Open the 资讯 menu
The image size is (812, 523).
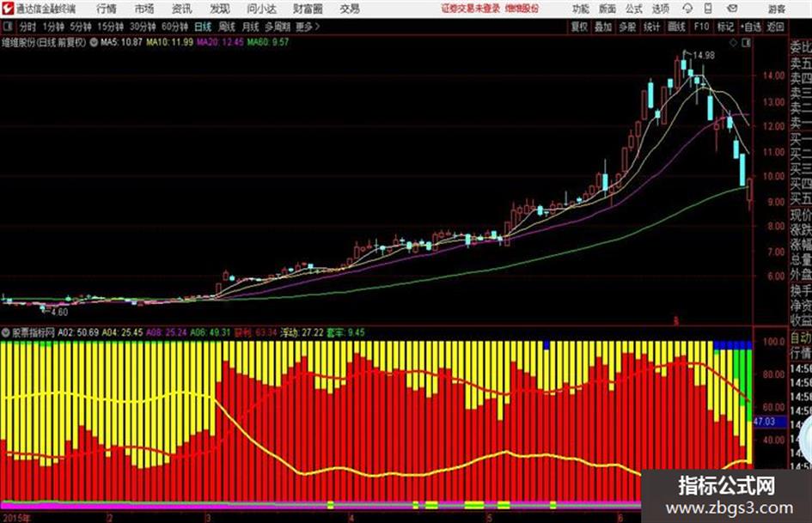pyautogui.click(x=182, y=9)
